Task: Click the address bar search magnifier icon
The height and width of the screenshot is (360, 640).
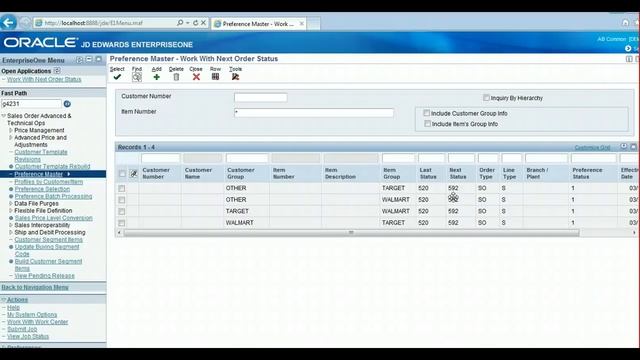Action: [180, 23]
